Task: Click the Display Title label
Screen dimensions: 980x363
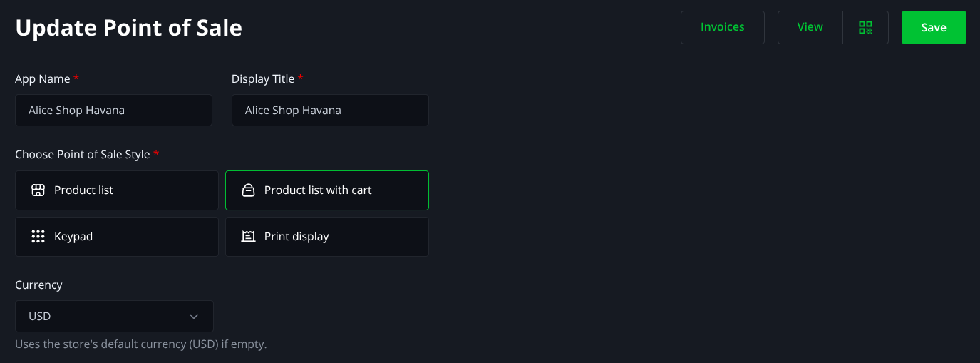Action: pos(263,79)
